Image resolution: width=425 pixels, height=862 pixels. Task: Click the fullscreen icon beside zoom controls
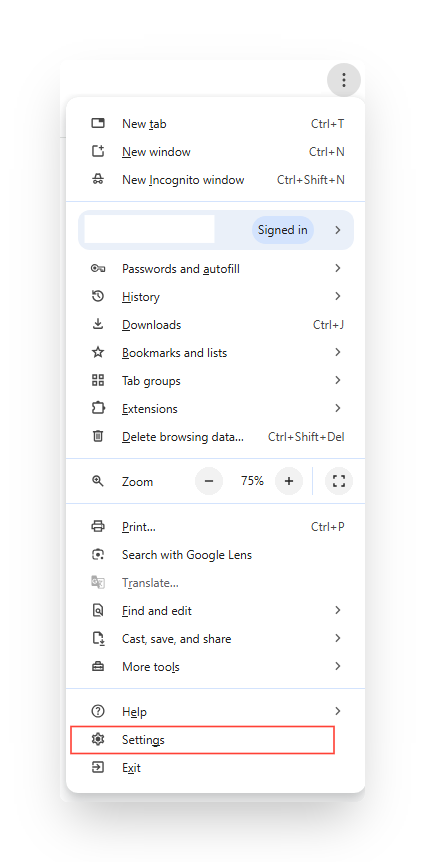(x=339, y=482)
